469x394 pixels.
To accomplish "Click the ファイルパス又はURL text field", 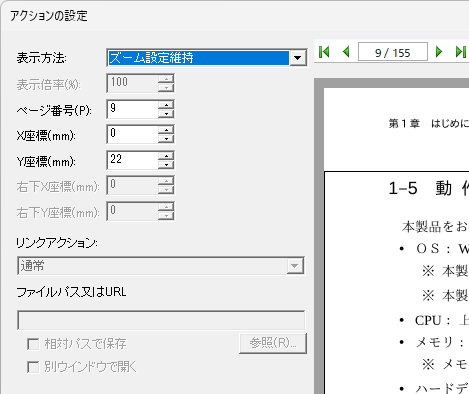I will tap(161, 320).
